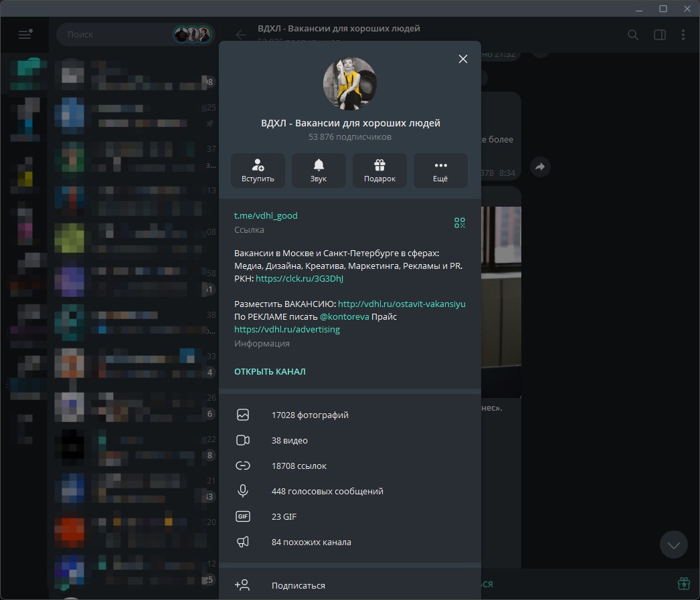700x600 pixels.
Task: Open the vdhl.ru/ostavit-vakansiyu link
Action: point(402,304)
